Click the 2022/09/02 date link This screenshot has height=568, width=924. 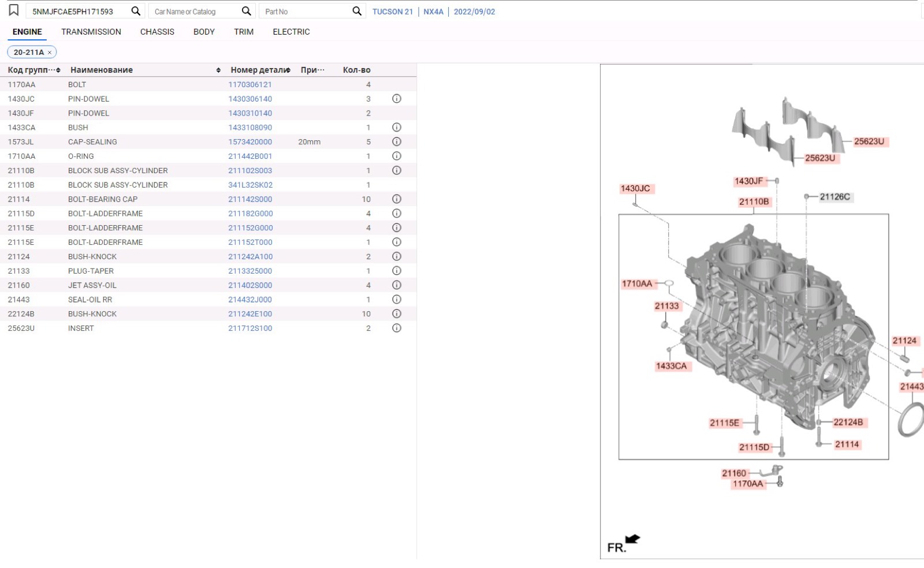(474, 12)
